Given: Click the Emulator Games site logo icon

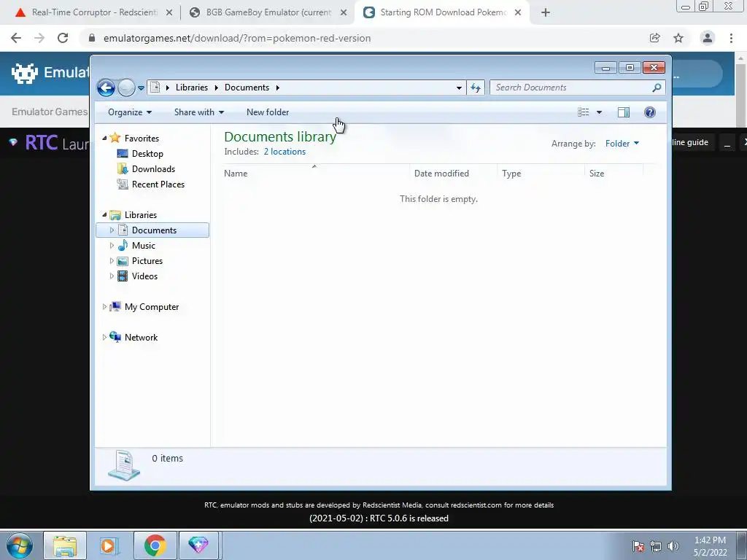Looking at the screenshot, I should point(25,73).
